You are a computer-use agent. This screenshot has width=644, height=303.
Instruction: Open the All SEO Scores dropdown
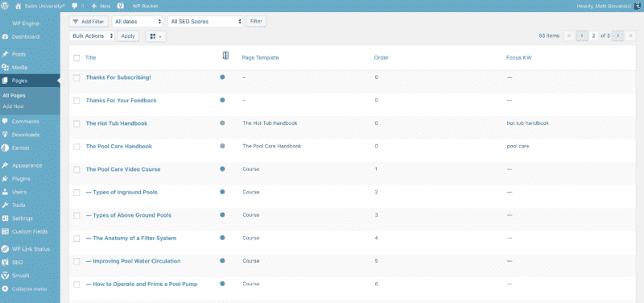(x=205, y=22)
